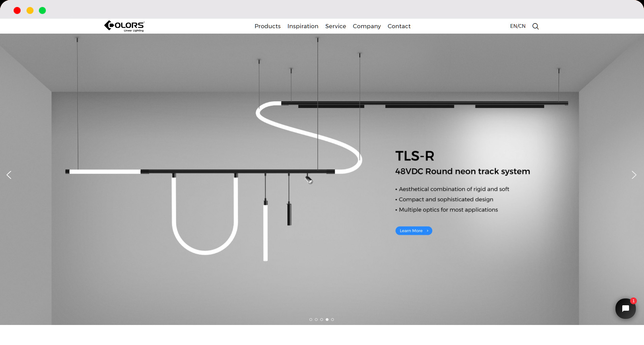The height and width of the screenshot is (345, 644).
Task: Advance to next slide with right arrow
Action: tap(634, 175)
